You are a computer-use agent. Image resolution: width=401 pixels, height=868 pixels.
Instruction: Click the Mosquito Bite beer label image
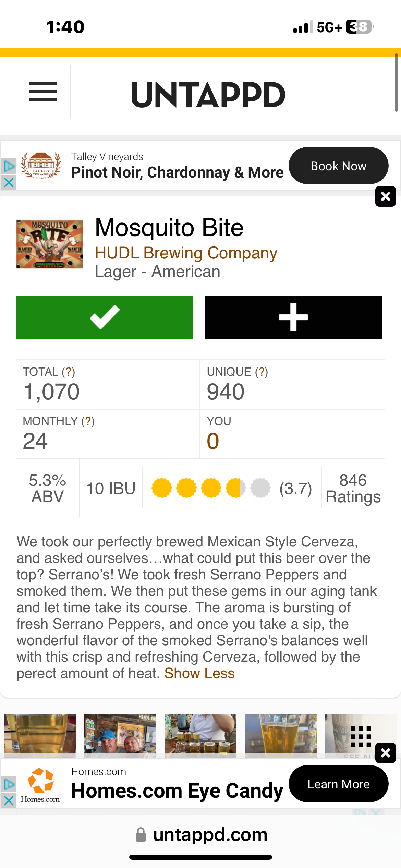(50, 244)
